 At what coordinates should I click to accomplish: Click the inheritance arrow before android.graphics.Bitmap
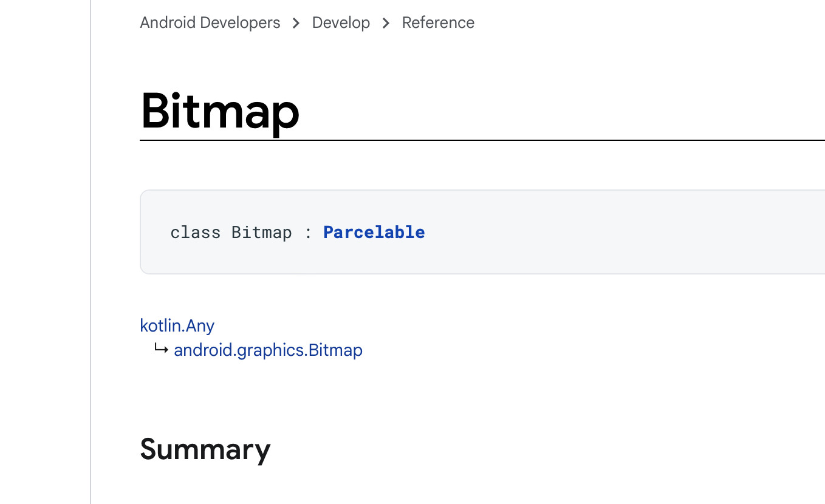point(161,349)
